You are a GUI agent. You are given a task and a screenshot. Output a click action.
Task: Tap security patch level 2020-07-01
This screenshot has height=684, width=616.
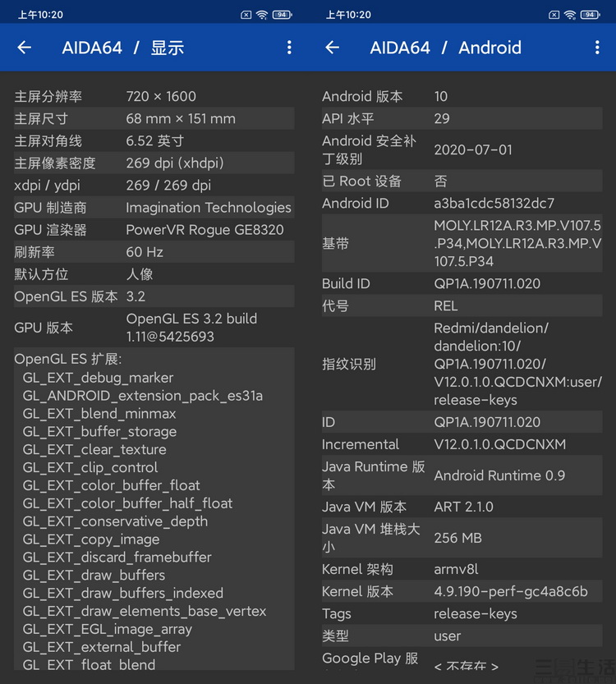(473, 149)
